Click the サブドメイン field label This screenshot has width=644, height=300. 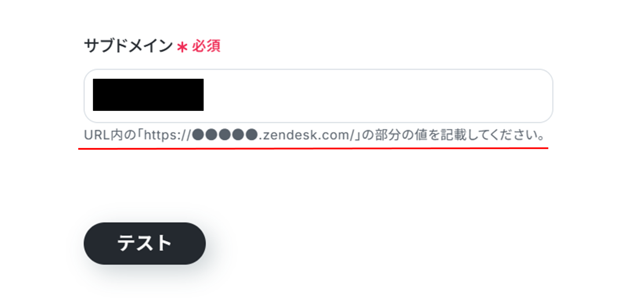tap(128, 46)
